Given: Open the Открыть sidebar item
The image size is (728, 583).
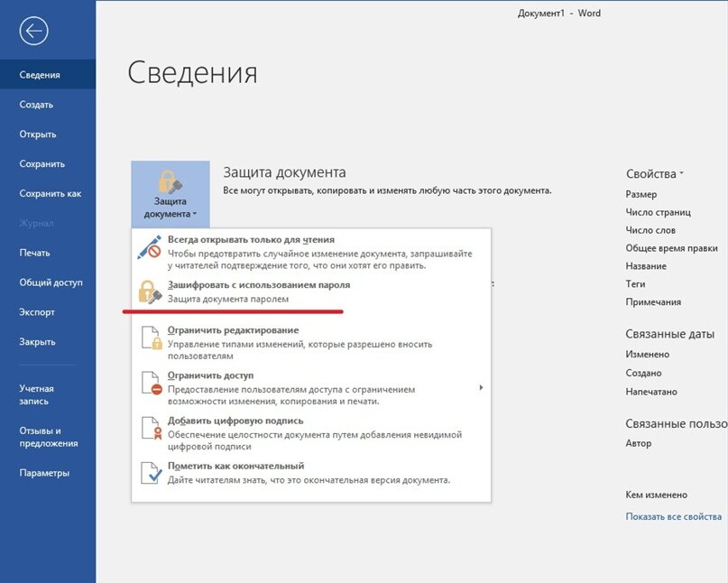Looking at the screenshot, I should click(x=48, y=134).
